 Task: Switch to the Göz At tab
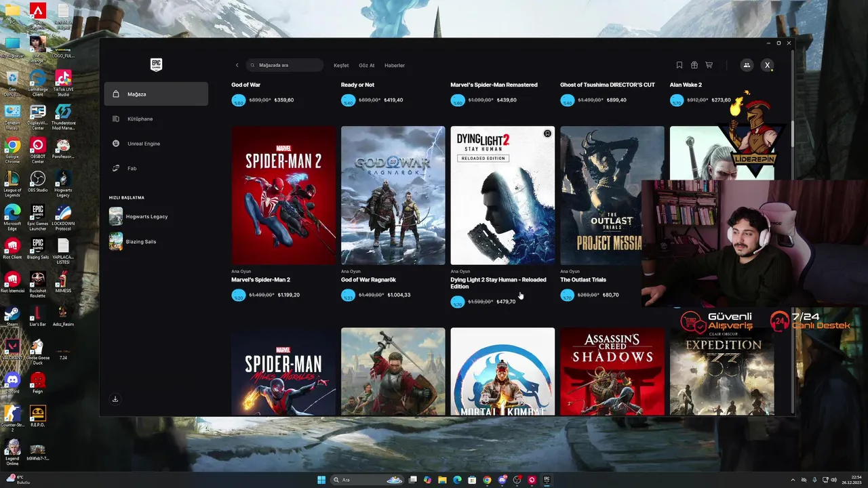pos(366,65)
